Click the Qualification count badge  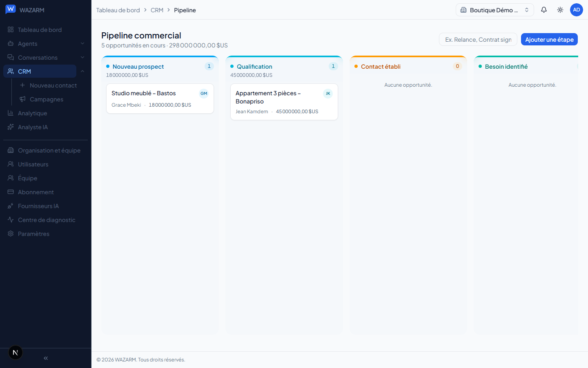tap(333, 66)
